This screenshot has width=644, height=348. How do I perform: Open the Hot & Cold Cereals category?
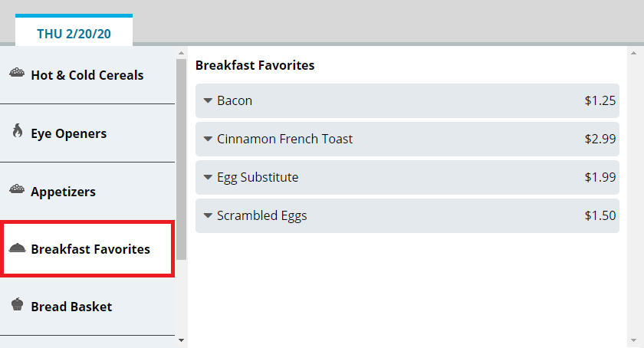[x=87, y=75]
